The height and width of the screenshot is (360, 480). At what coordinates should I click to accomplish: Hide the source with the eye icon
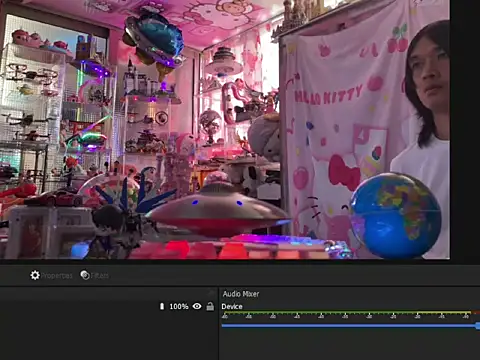[197, 306]
